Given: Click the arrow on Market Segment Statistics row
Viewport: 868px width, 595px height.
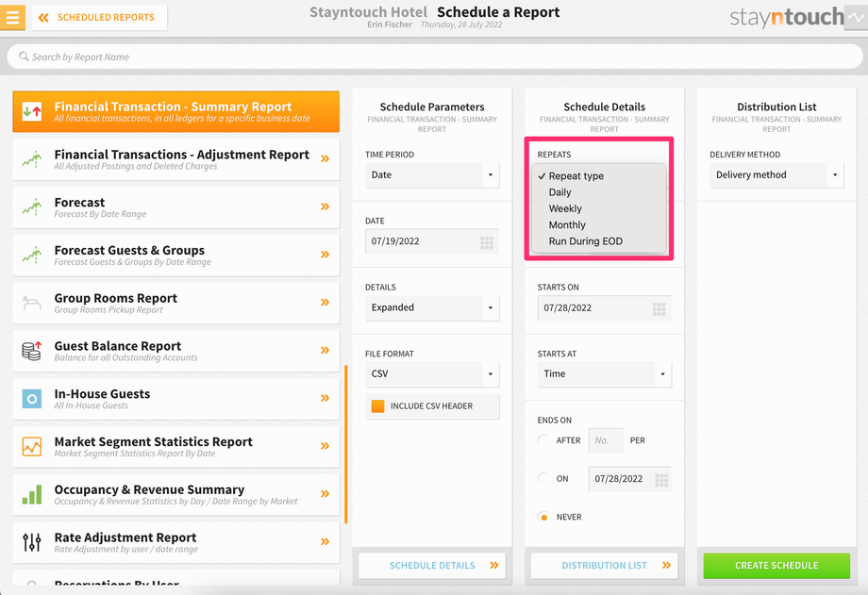Looking at the screenshot, I should pos(325,446).
